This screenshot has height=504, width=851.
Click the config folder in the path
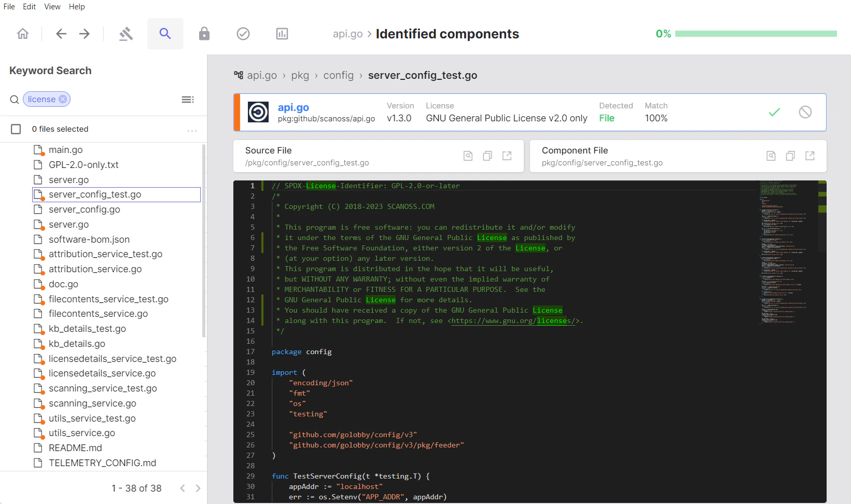339,75
